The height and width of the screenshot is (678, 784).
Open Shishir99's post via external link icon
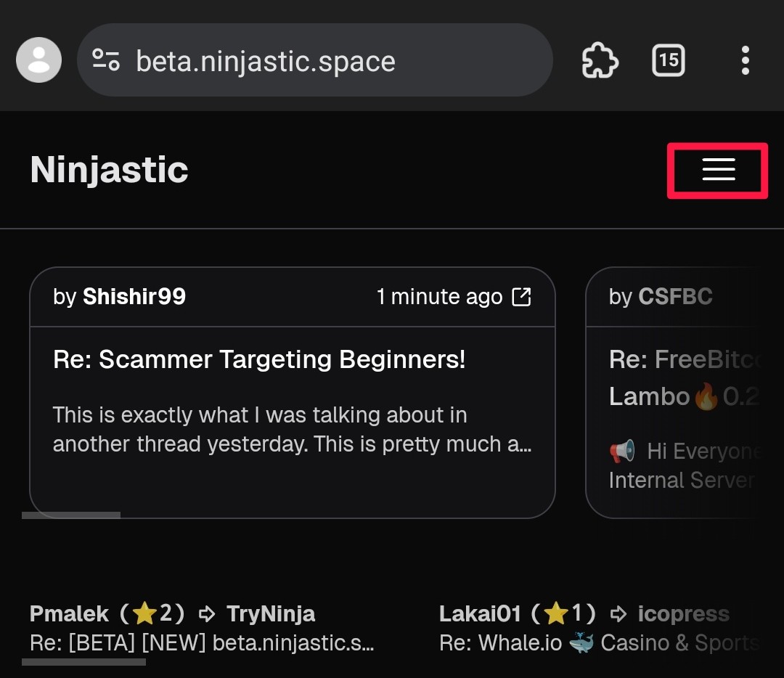521,296
